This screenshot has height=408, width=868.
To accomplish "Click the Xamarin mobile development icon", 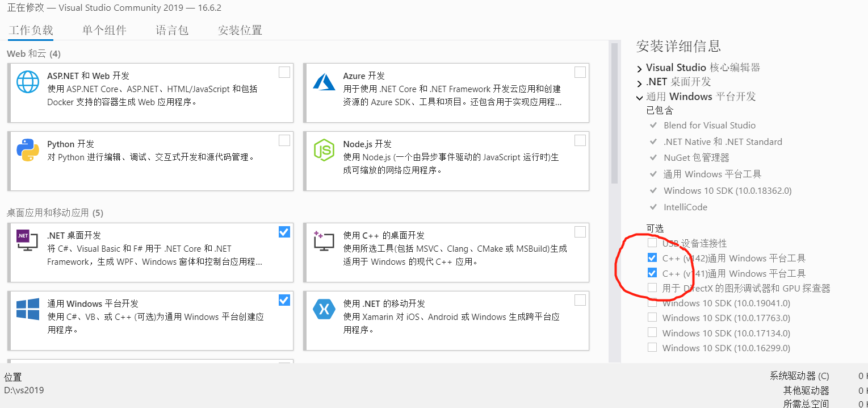I will click(324, 309).
